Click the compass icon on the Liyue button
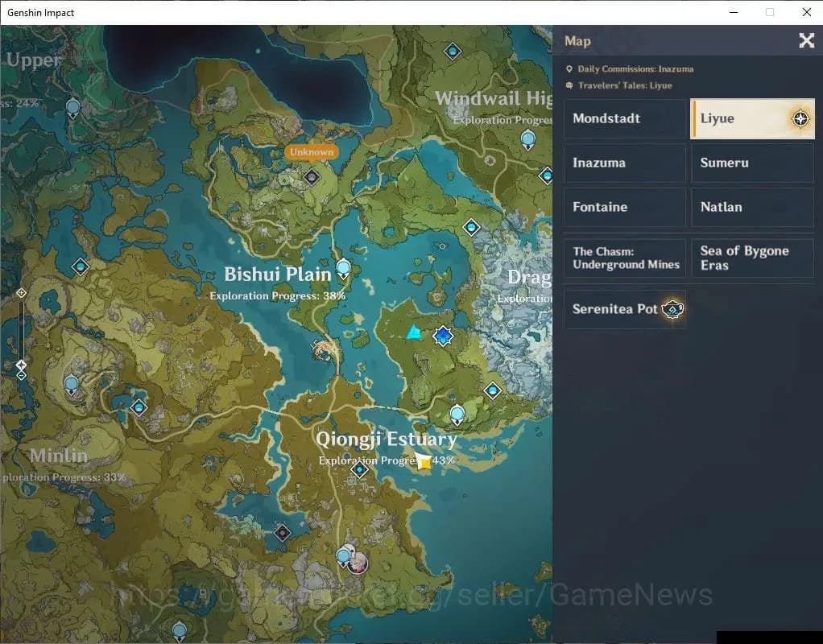Screen dimensions: 823x644 pos(800,118)
